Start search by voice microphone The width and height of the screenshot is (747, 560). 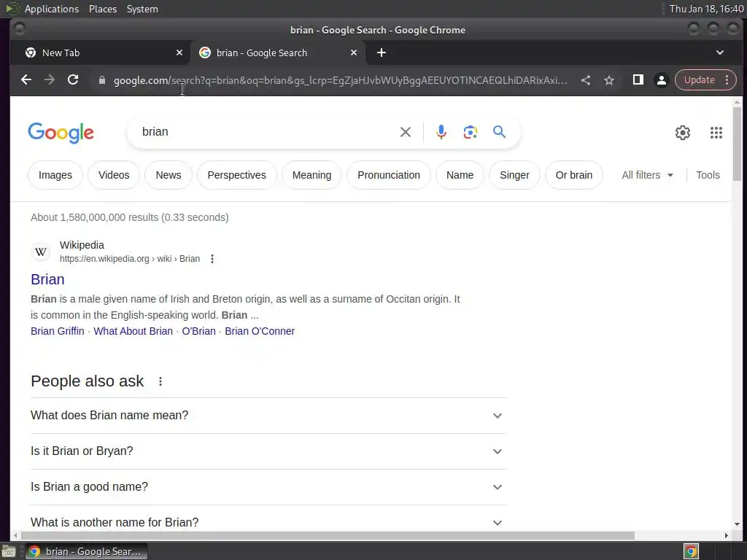tap(441, 132)
